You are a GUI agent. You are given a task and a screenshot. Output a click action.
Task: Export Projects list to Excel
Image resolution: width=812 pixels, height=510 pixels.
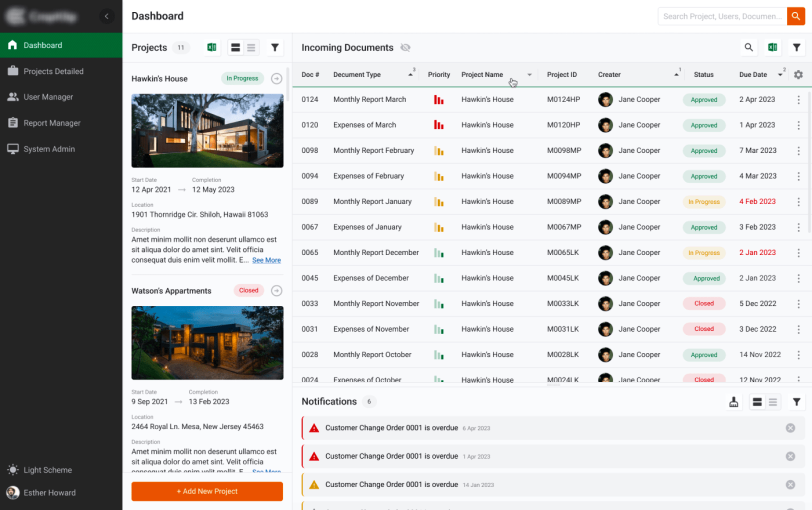point(211,47)
